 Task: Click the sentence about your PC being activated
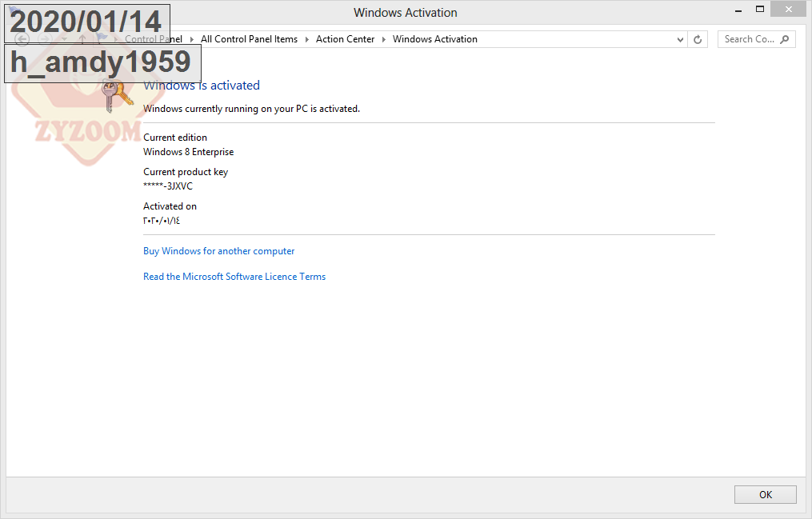[x=251, y=110]
